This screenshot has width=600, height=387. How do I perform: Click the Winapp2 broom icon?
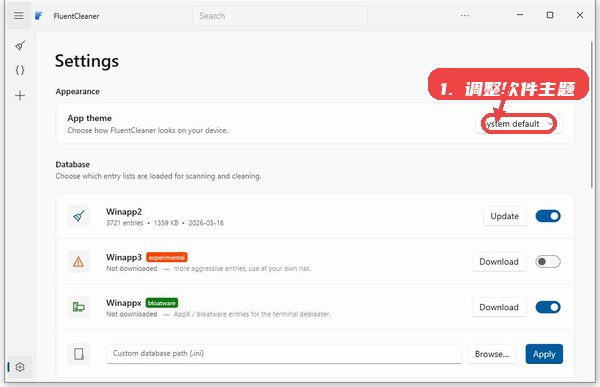pyautogui.click(x=79, y=216)
